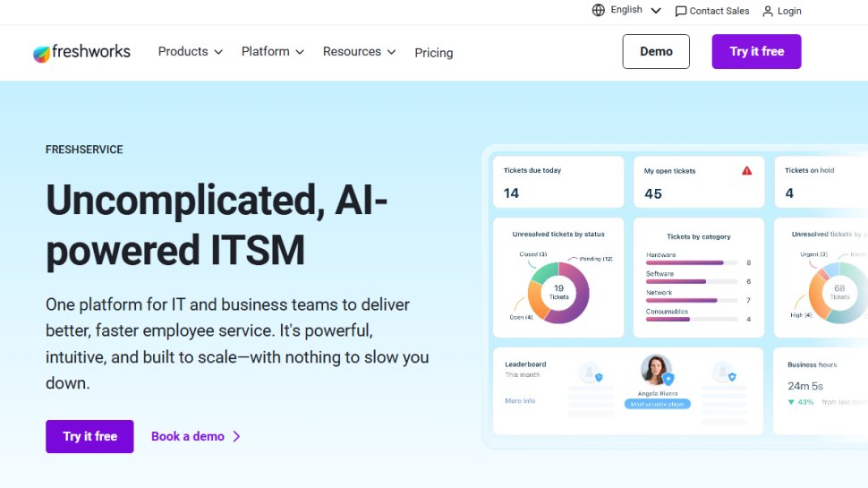The height and width of the screenshot is (488, 868).
Task: Click the 68 Tickets donut chart
Action: click(x=839, y=293)
